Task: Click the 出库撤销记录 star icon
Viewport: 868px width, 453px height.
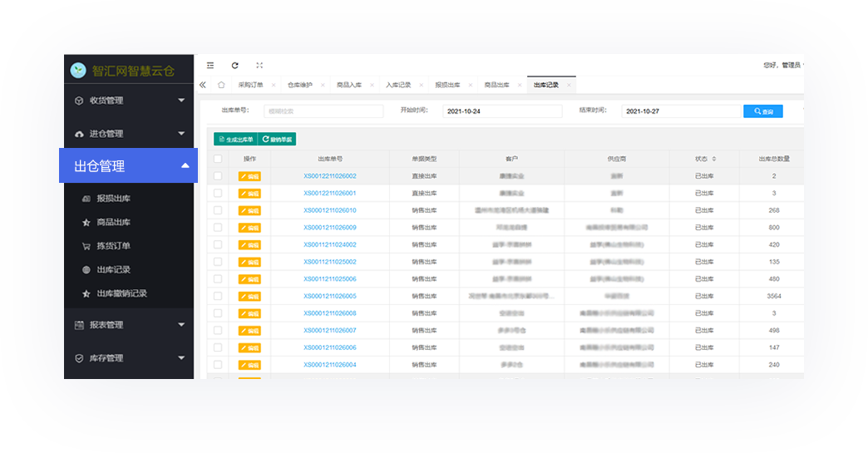Action: pos(86,293)
